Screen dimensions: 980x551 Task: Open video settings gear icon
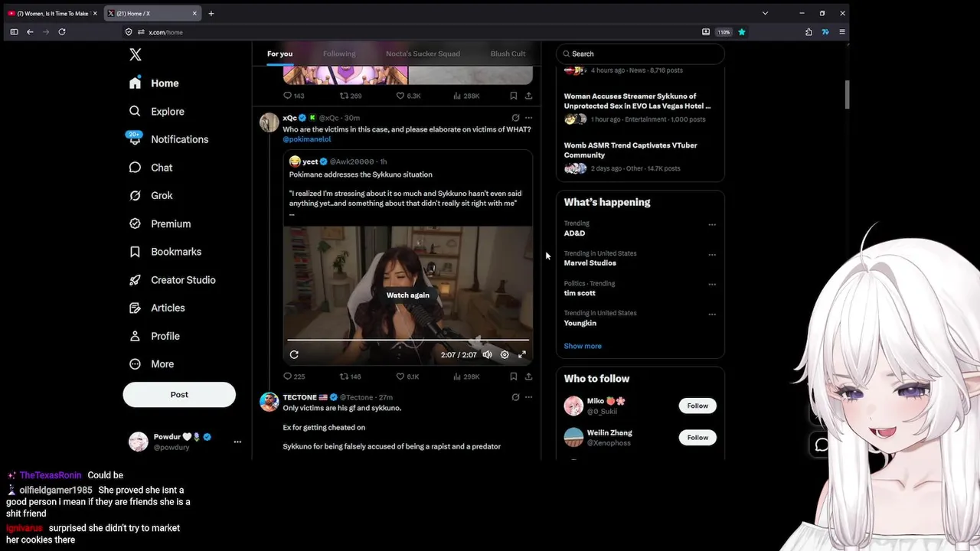pyautogui.click(x=505, y=354)
